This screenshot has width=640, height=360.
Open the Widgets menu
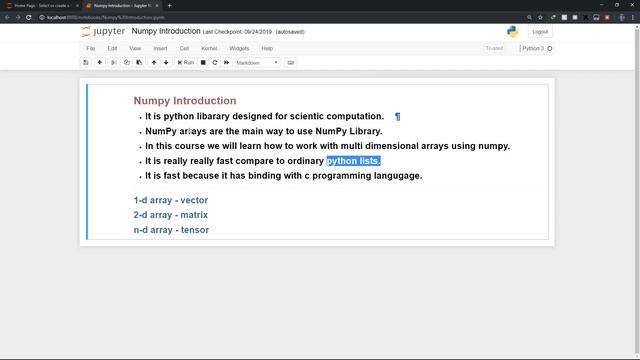239,48
